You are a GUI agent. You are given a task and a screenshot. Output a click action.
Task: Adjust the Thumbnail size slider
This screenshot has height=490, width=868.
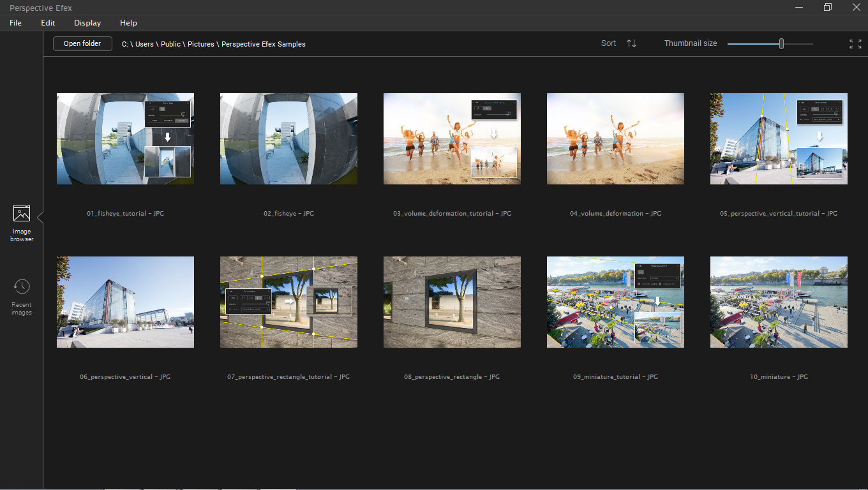(781, 44)
